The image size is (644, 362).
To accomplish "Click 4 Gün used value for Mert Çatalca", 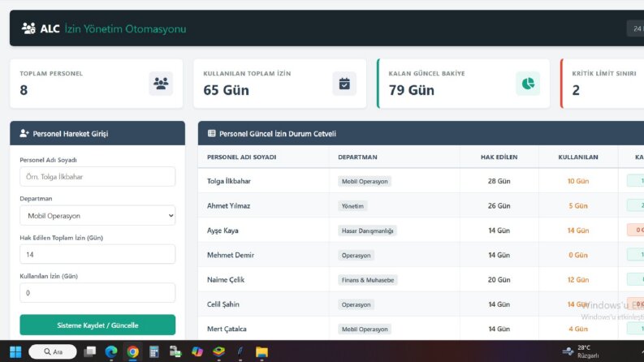I will 578,329.
